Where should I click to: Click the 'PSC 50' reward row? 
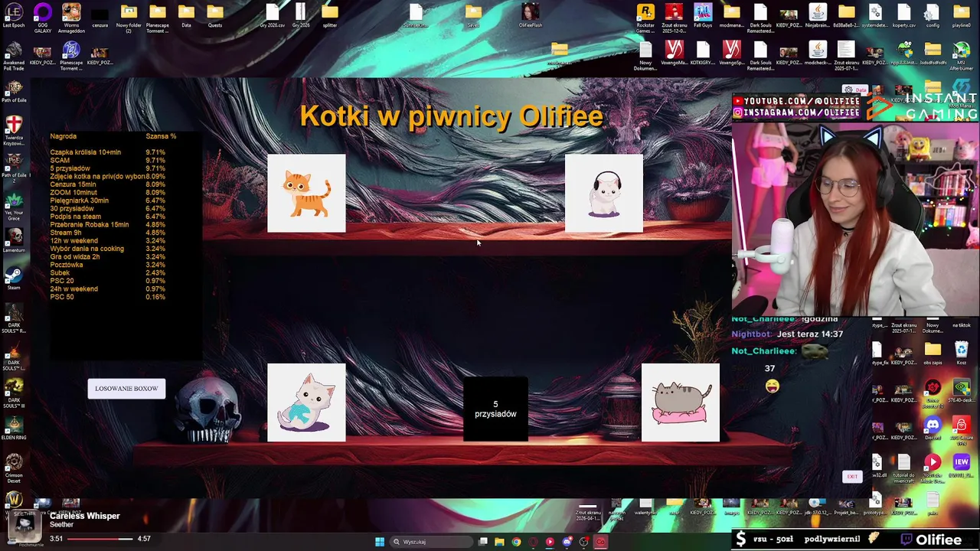107,297
